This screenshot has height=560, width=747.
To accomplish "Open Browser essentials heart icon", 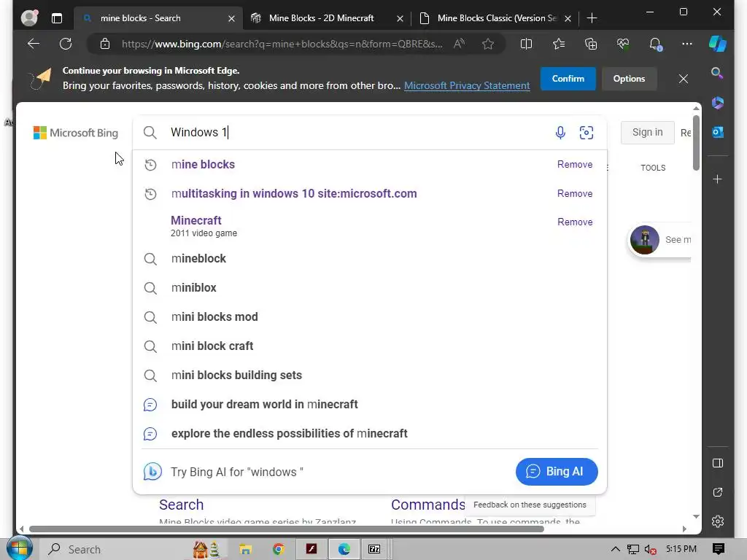I will click(623, 44).
